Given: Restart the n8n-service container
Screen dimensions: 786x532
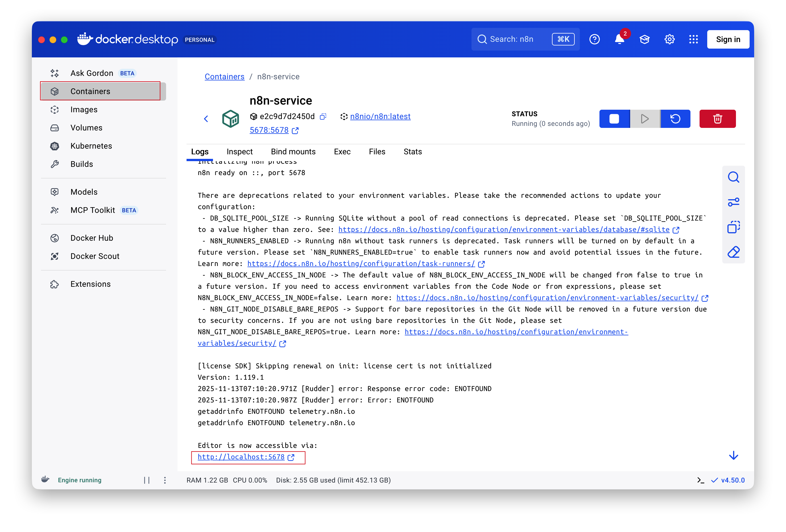Looking at the screenshot, I should pos(675,119).
